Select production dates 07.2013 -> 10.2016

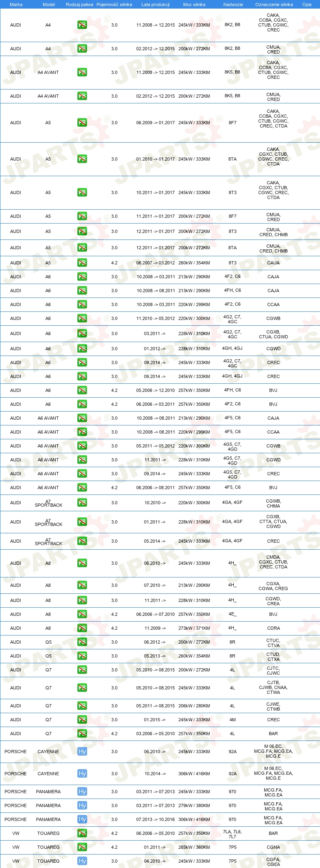(155, 819)
